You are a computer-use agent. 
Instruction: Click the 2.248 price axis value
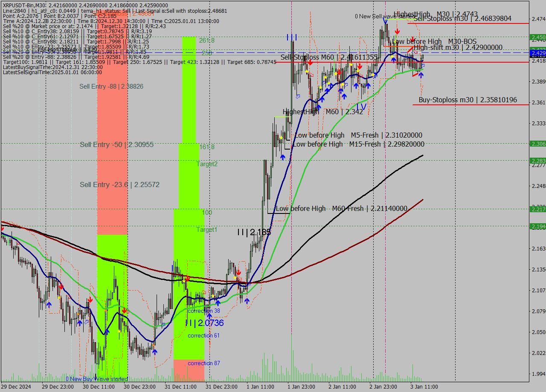click(538, 186)
